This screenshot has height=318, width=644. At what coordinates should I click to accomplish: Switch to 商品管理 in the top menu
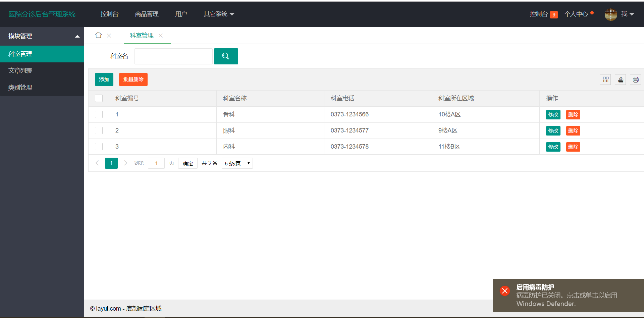(x=147, y=14)
